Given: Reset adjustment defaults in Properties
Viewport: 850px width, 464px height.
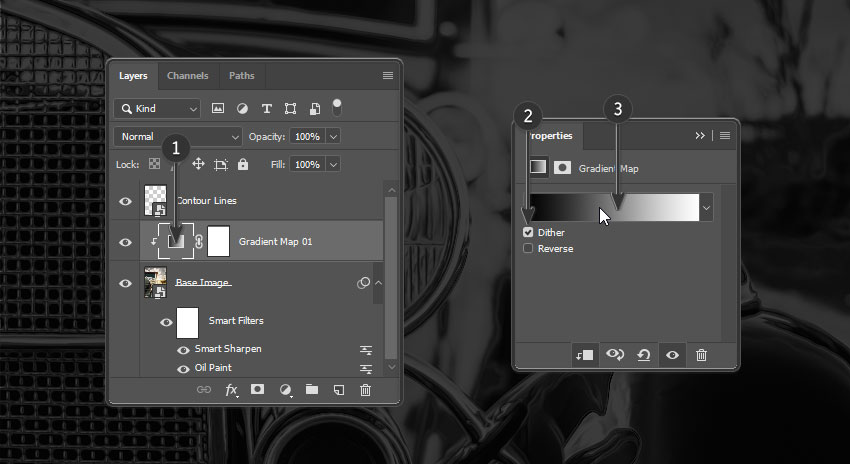Looking at the screenshot, I should (x=643, y=355).
